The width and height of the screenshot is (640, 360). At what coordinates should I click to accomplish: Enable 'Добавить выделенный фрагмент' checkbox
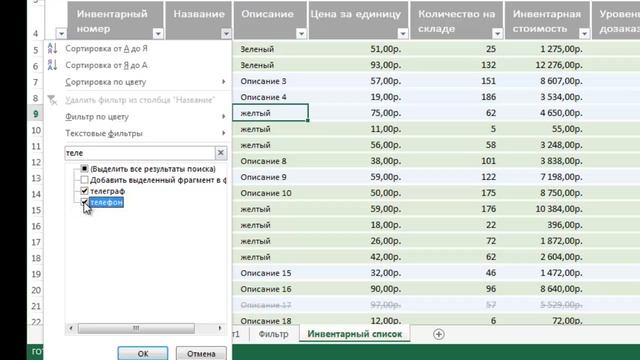[84, 180]
